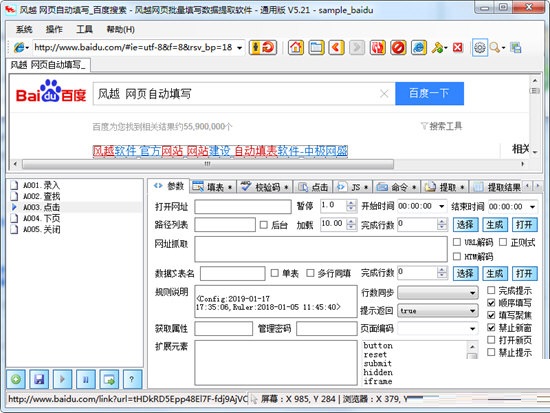Viewport: 550px width, 413px height.
Task: Open the 工具 menu
Action: click(85, 29)
